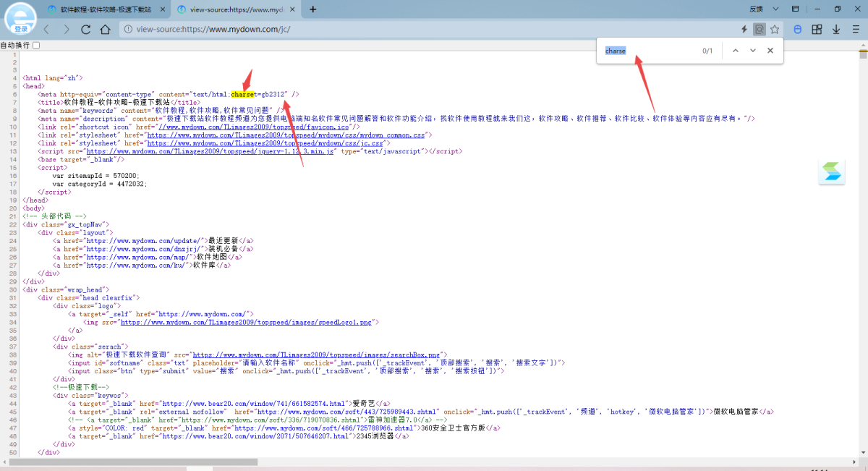Open the browser main menu
This screenshot has height=471, width=868.
855,30
